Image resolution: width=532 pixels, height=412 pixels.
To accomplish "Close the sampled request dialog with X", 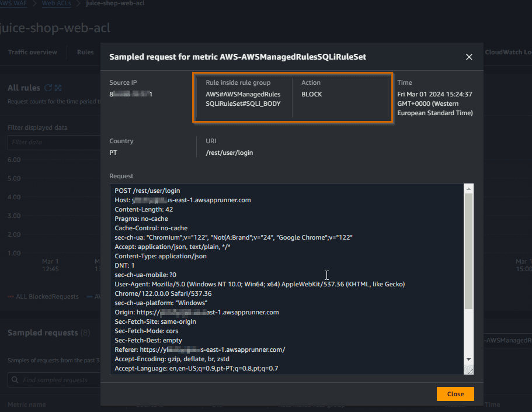I will tap(468, 57).
